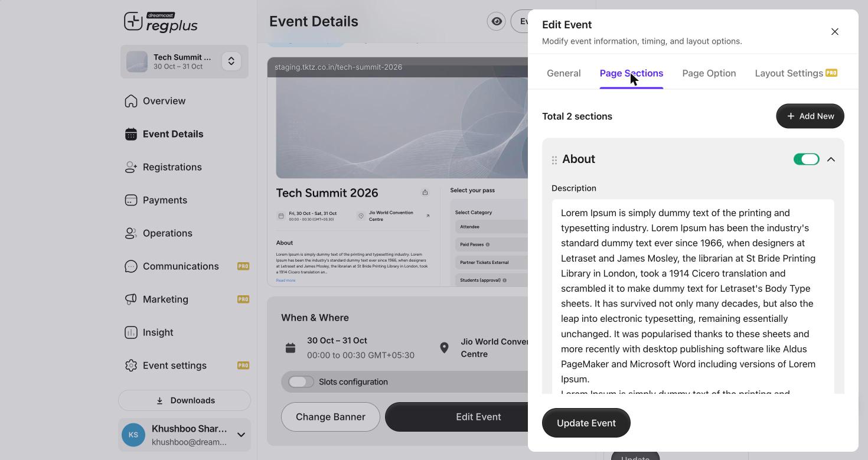Click the Read more link in preview
This screenshot has width=868, height=460.
(x=286, y=280)
